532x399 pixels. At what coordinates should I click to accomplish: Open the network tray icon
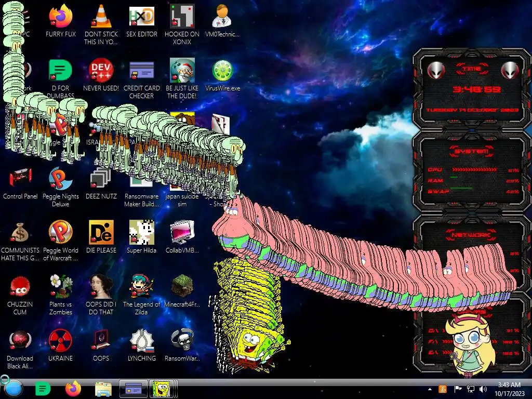(471, 389)
